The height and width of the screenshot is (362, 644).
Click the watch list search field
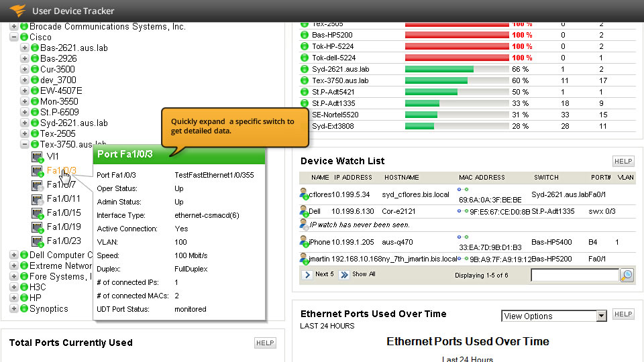(x=575, y=275)
